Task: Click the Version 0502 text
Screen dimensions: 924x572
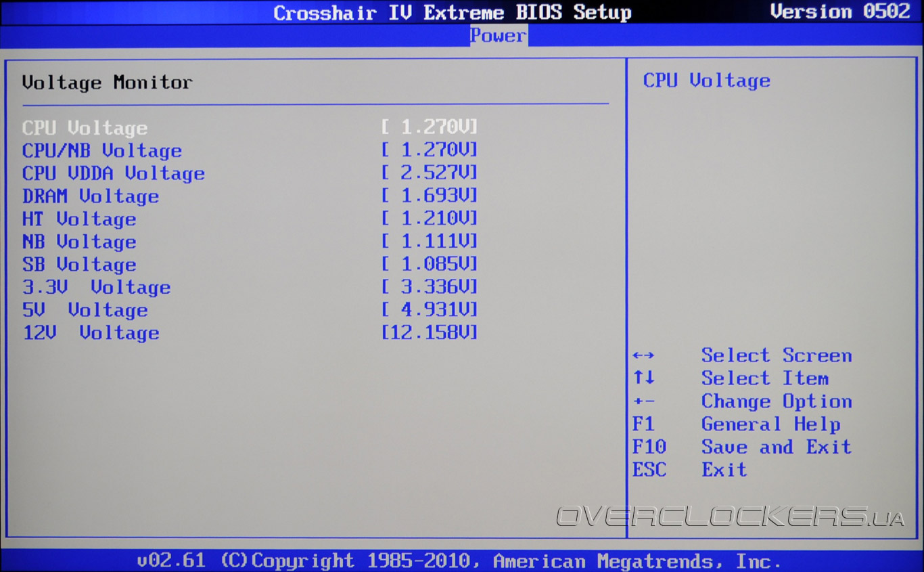Action: 841,12
